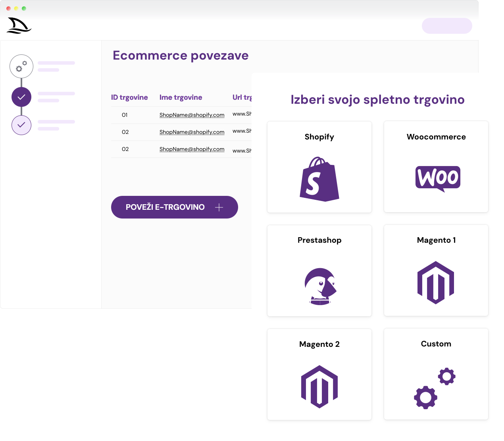The width and height of the screenshot is (504, 441).
Task: Pick the Magento 1 hexagon logo
Action: [436, 282]
